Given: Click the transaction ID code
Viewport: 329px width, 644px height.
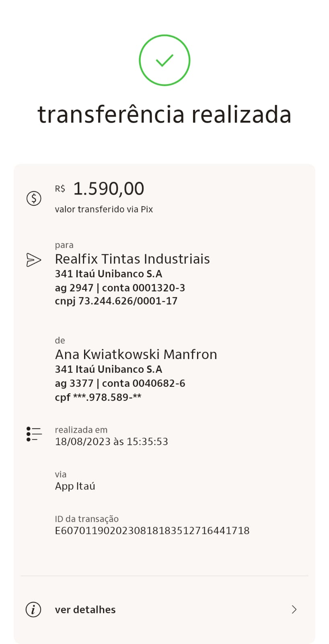Looking at the screenshot, I should coord(152,530).
